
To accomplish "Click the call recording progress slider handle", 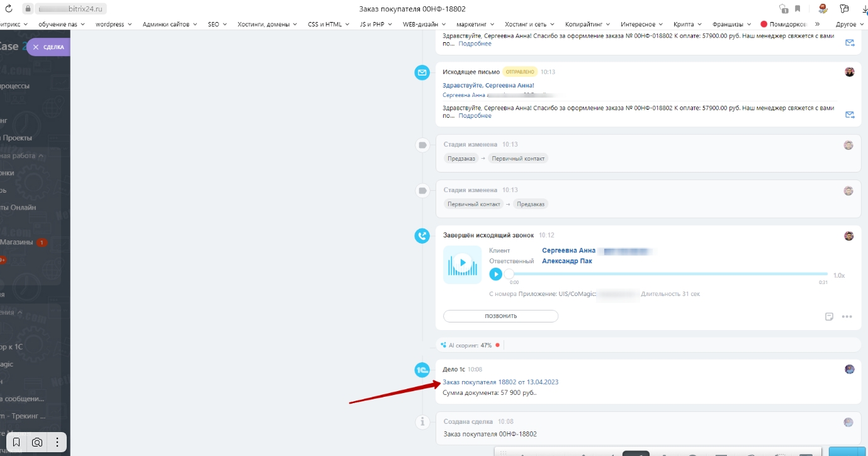I will coord(509,274).
